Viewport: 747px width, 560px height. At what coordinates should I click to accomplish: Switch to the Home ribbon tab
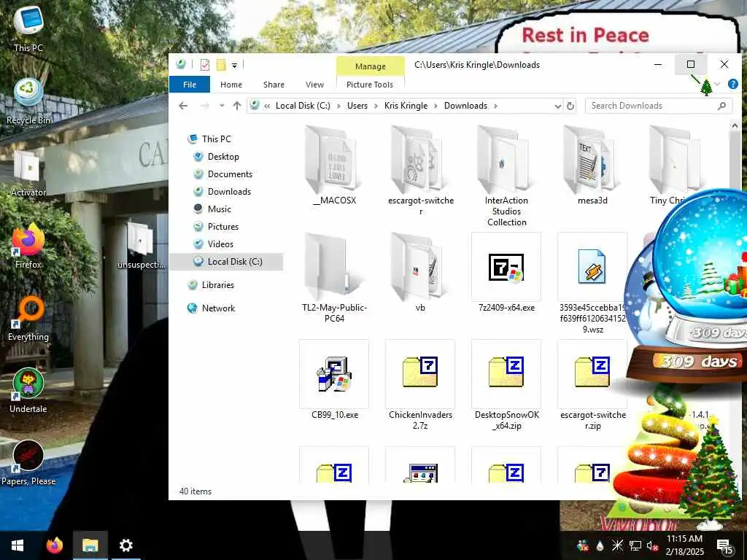(x=231, y=85)
